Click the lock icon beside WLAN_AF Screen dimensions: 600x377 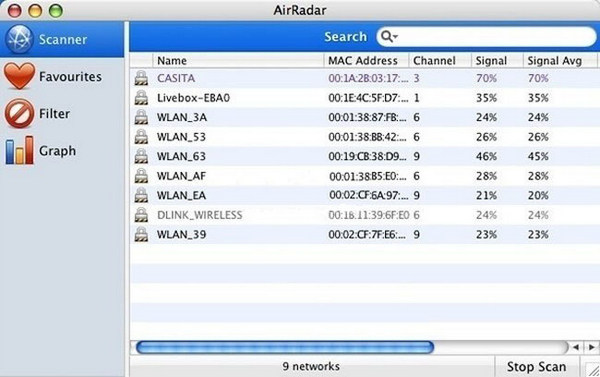[x=141, y=176]
